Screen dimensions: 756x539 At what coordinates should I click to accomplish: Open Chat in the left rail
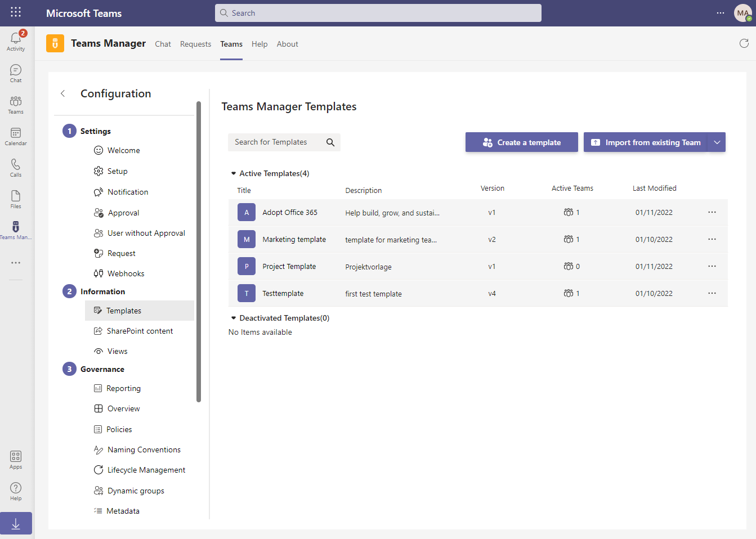(x=16, y=73)
